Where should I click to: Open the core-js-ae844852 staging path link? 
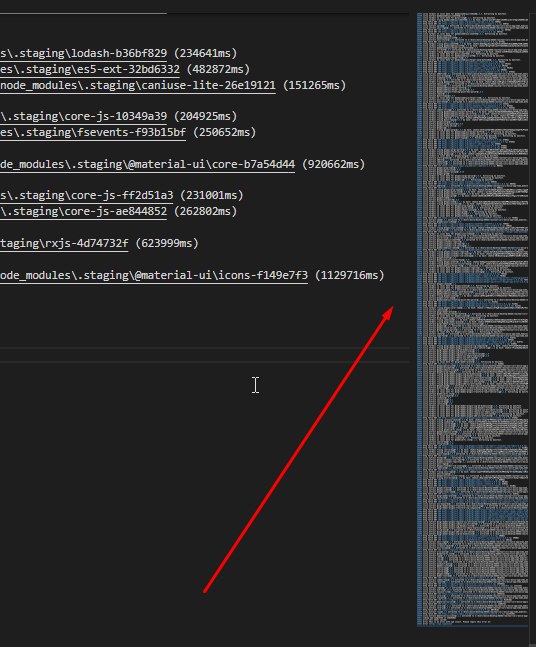pos(83,211)
